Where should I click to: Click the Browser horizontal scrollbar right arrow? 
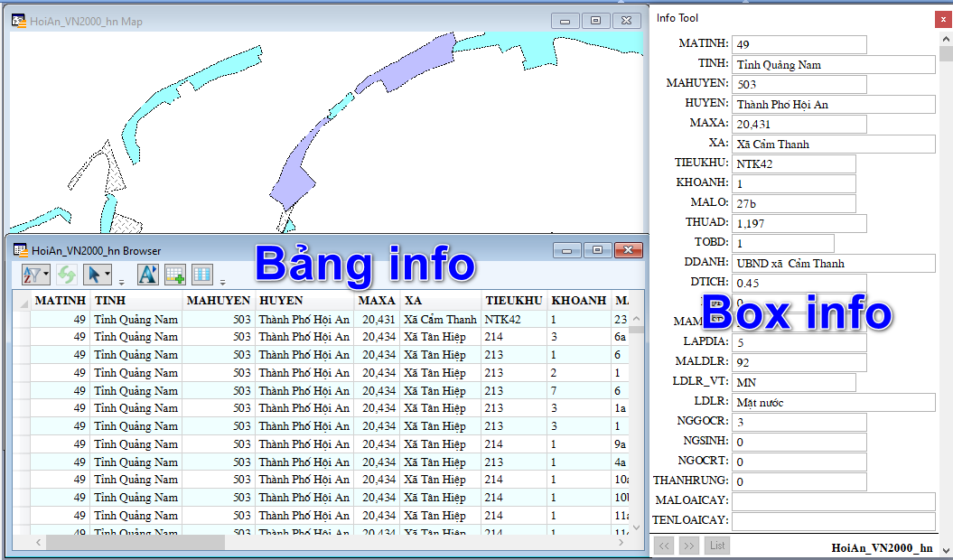click(621, 542)
